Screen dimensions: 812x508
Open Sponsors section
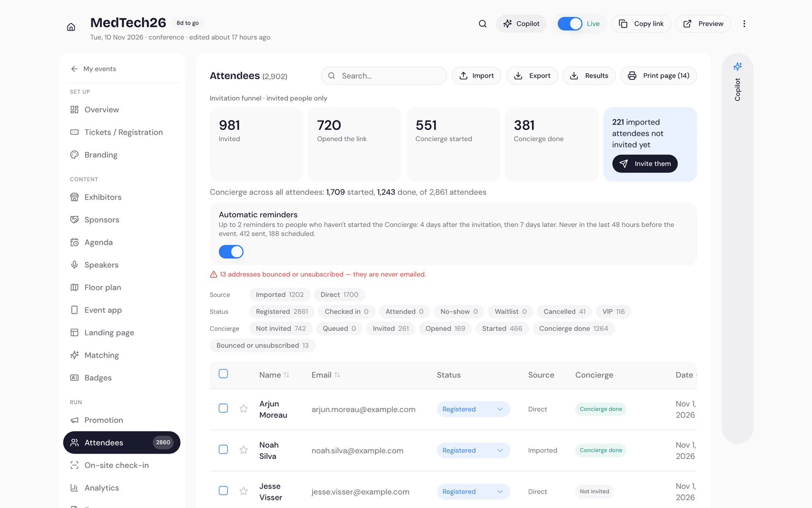pyautogui.click(x=122, y=219)
